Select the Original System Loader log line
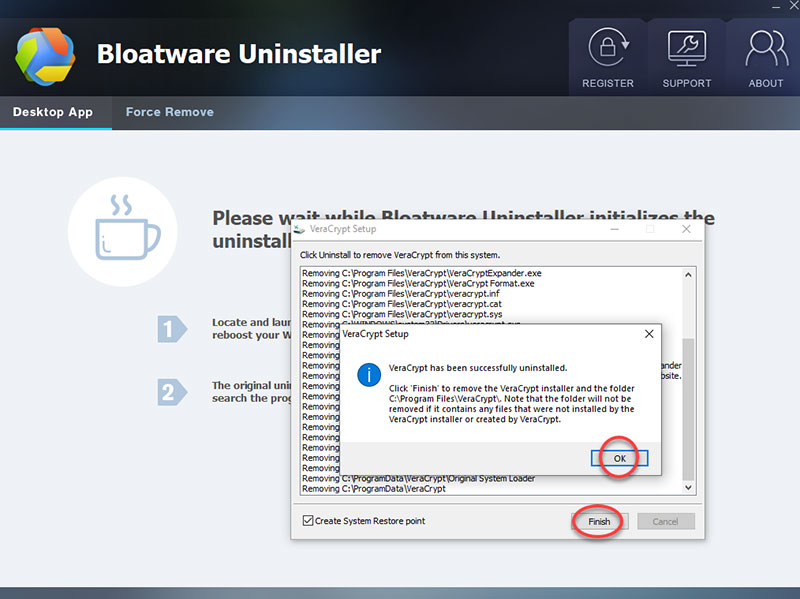The width and height of the screenshot is (800, 599). click(x=418, y=478)
